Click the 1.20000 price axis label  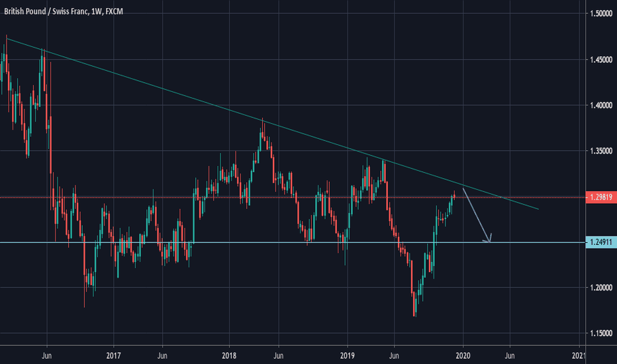pos(601,288)
